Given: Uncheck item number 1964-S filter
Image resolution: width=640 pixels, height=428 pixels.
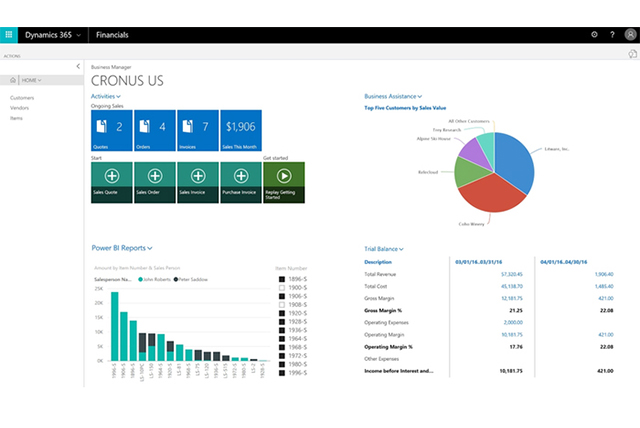Looking at the screenshot, I should [282, 339].
